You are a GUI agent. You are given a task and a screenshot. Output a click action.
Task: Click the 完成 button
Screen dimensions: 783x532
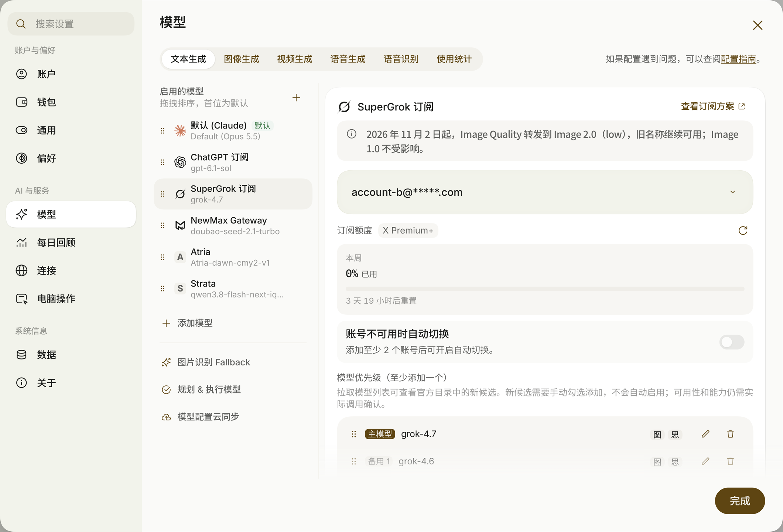[x=740, y=501]
